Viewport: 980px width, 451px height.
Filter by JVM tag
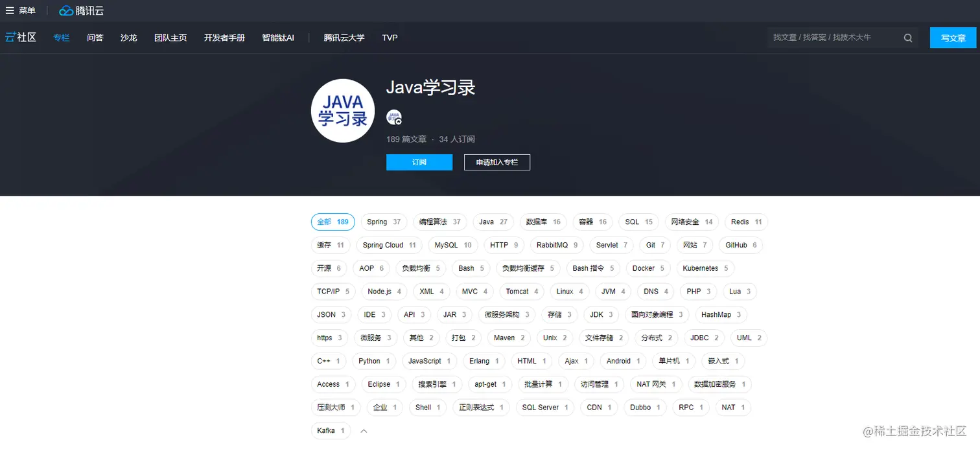(613, 292)
